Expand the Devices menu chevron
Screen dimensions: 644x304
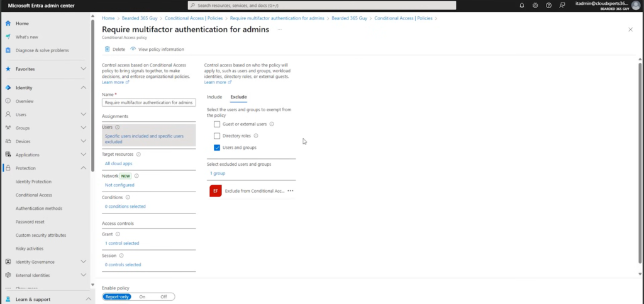tap(84, 141)
